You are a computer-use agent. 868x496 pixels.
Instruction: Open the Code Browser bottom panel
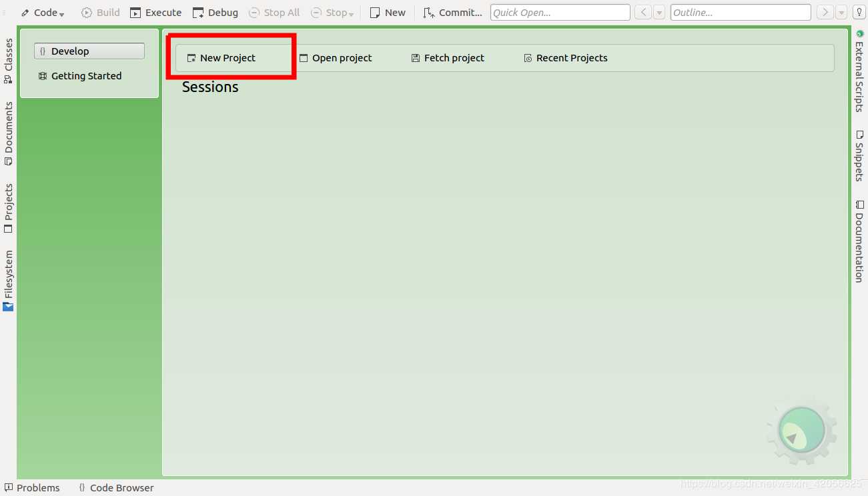tap(116, 488)
